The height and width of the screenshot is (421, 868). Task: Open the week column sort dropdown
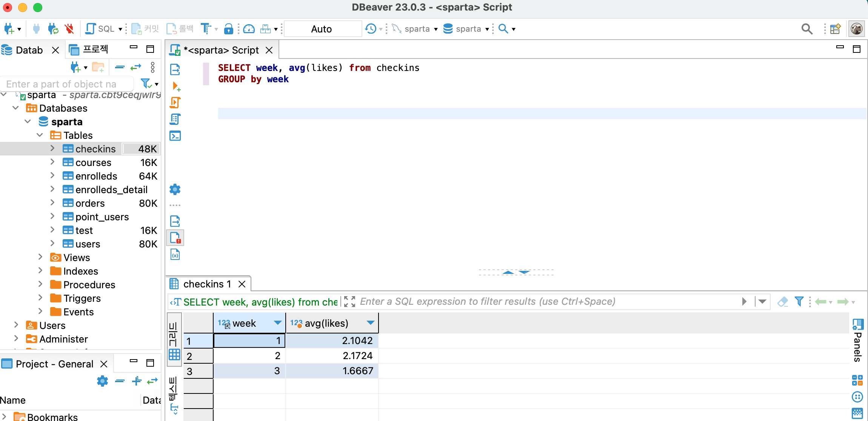tap(277, 323)
